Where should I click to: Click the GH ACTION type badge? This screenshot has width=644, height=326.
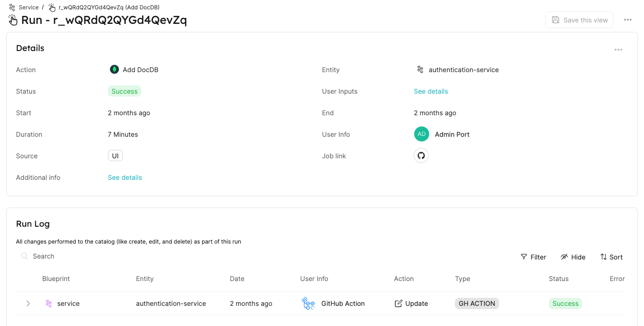[x=477, y=304]
